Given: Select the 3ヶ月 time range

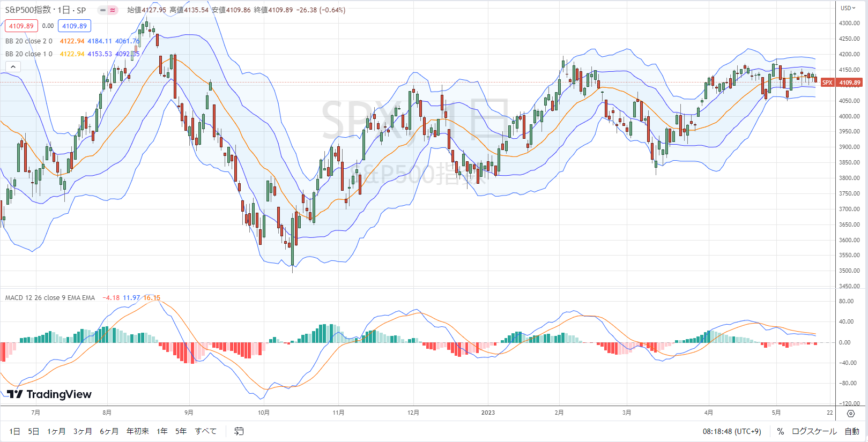Looking at the screenshot, I should pyautogui.click(x=83, y=431).
